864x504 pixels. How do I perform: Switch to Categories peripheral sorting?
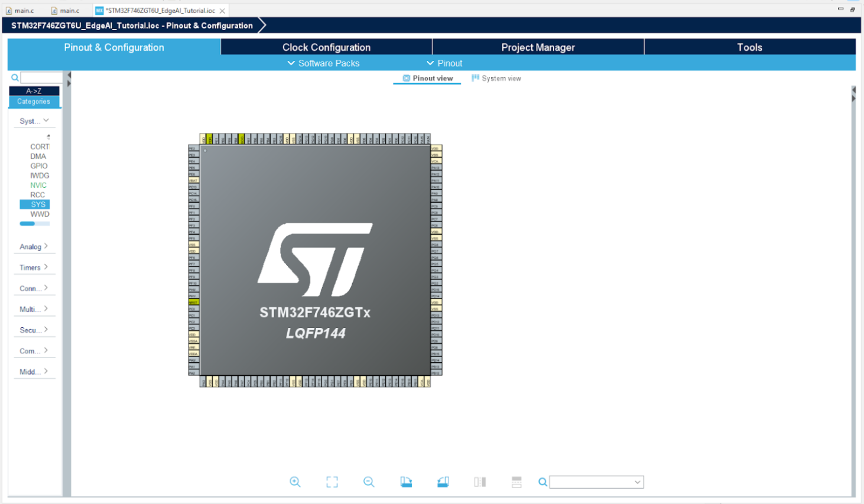pyautogui.click(x=34, y=102)
